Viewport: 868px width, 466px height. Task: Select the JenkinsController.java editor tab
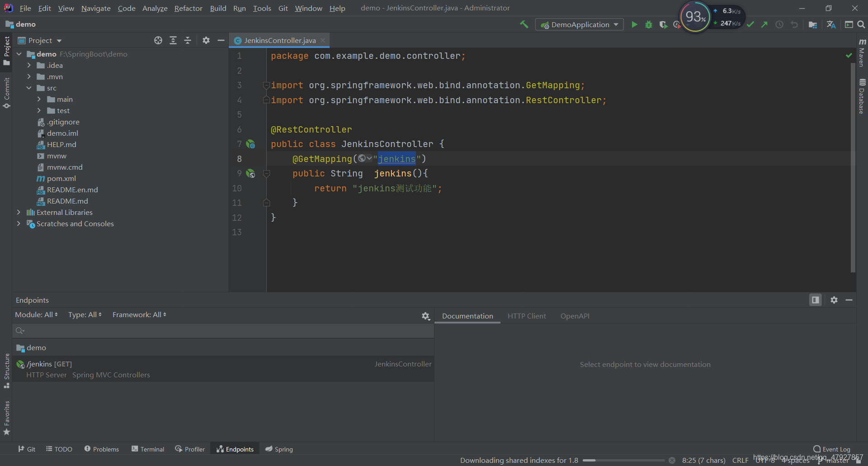tap(279, 40)
